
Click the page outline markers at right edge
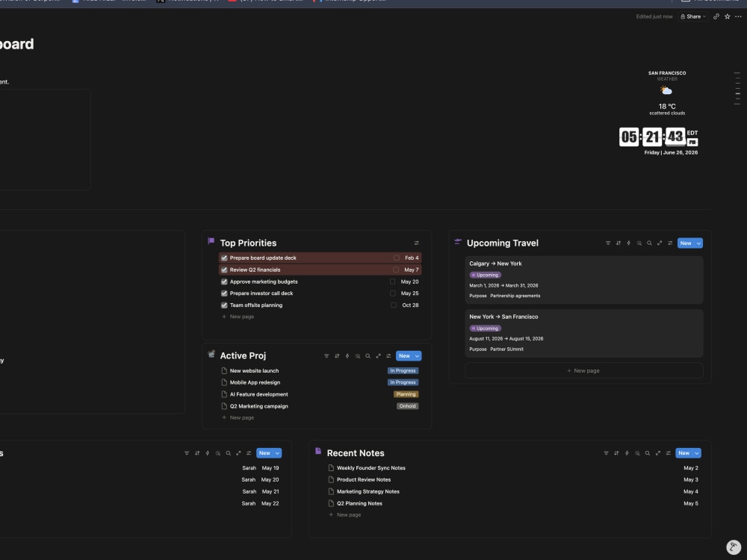737,89
